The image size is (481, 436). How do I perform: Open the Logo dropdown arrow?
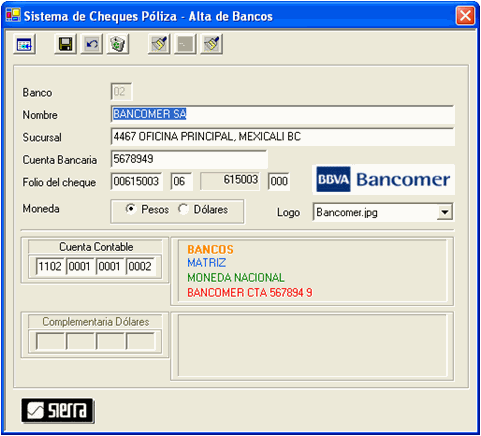445,212
